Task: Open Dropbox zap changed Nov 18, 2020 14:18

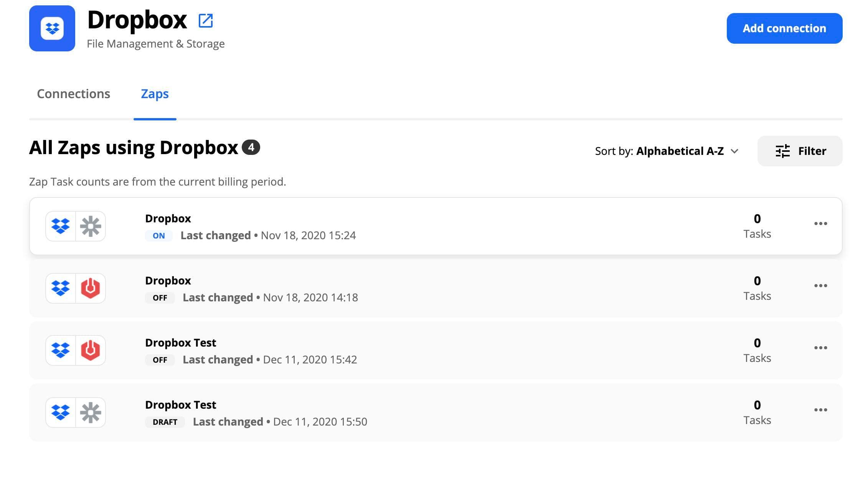Action: pyautogui.click(x=436, y=288)
